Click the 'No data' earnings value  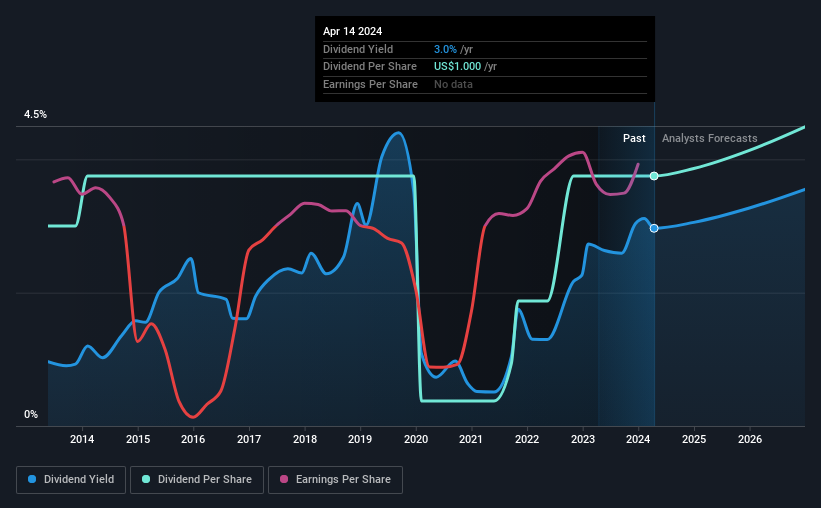coord(453,84)
